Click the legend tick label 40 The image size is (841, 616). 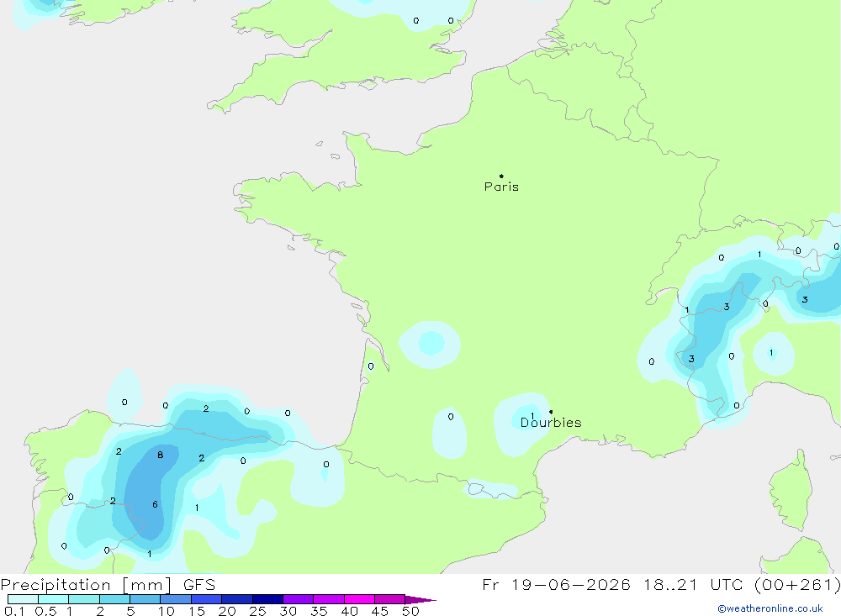(x=350, y=611)
